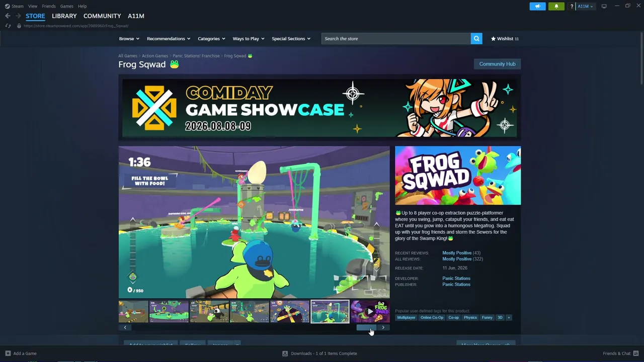Follow the Action Games breadcrumb
This screenshot has height=362, width=644.
[x=155, y=56]
